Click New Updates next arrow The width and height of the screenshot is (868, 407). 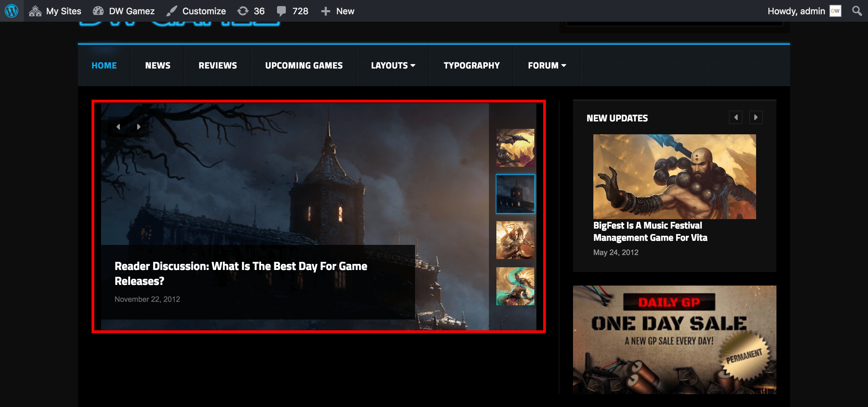(756, 117)
